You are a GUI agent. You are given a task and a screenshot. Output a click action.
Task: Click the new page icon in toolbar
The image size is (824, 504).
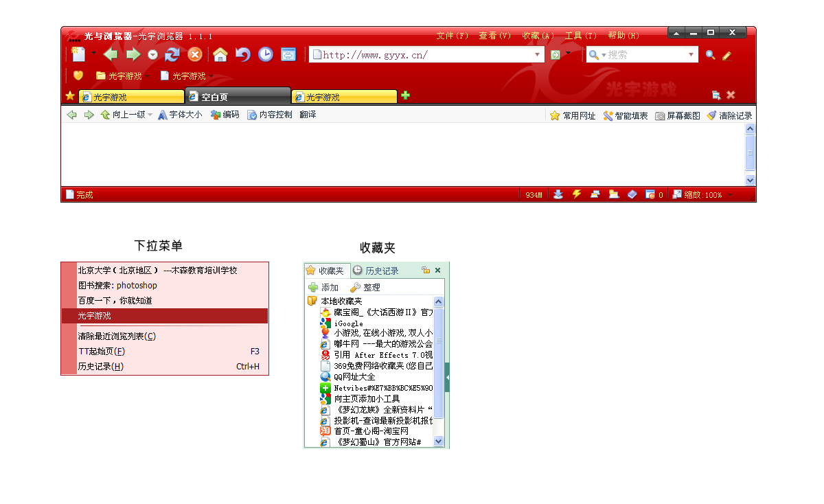78,54
